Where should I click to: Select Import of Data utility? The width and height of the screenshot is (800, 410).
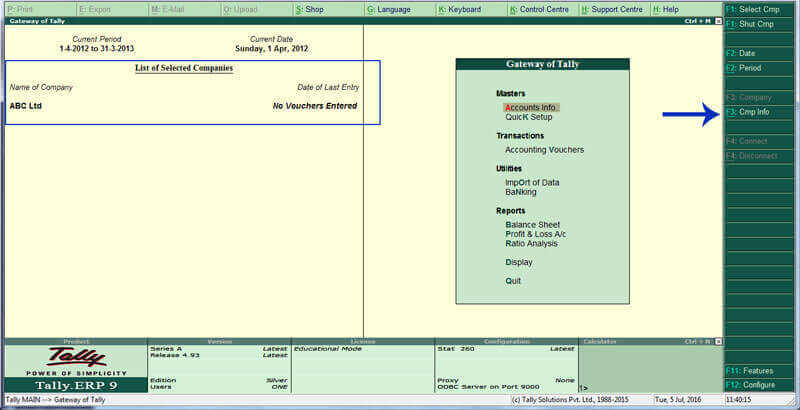tap(532, 183)
